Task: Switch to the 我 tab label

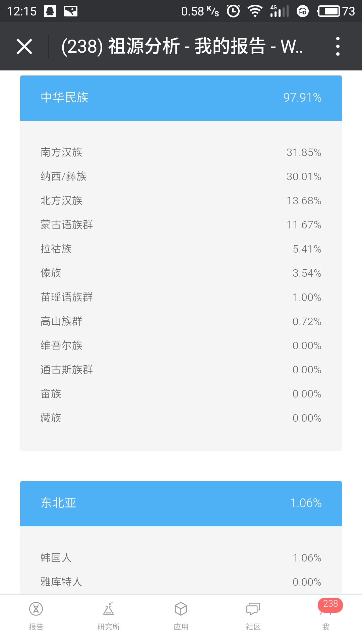Action: [326, 627]
